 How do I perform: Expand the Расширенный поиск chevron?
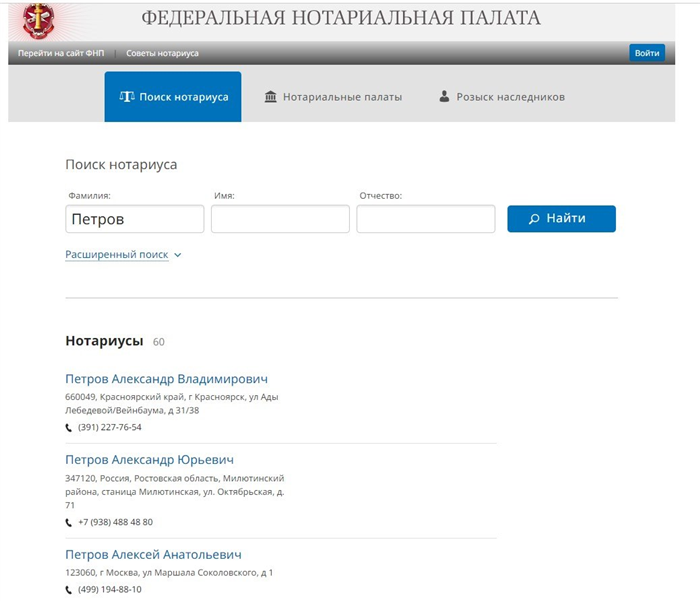click(x=178, y=255)
